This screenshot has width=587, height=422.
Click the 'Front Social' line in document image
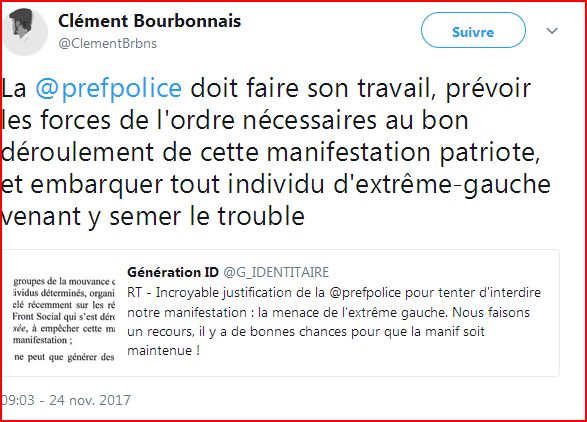64,317
